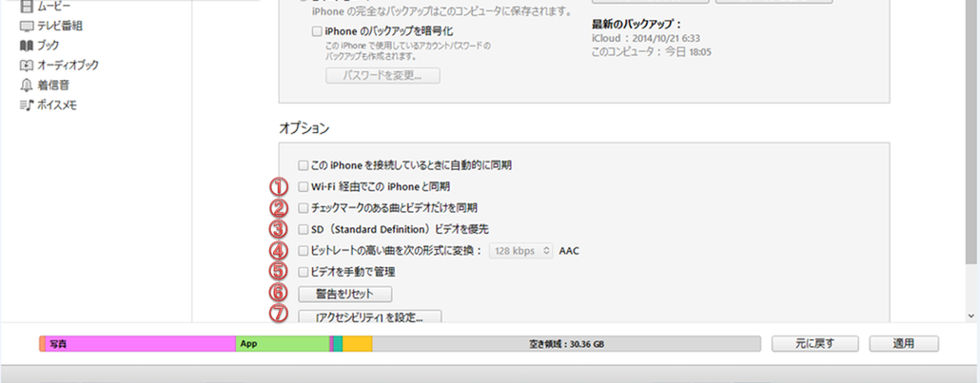Click the pink 写真 storage segment
This screenshot has height=383, width=980.
pyautogui.click(x=140, y=344)
